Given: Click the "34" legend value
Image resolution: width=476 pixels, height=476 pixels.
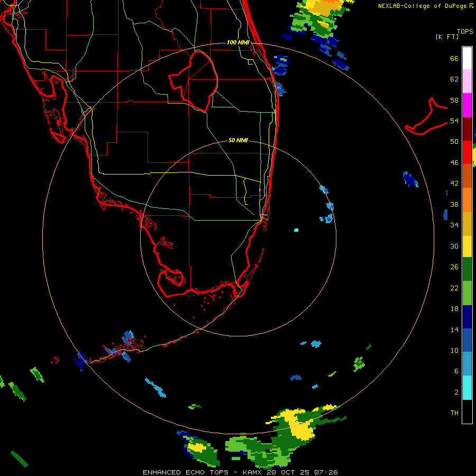Looking at the screenshot, I should 454,225.
